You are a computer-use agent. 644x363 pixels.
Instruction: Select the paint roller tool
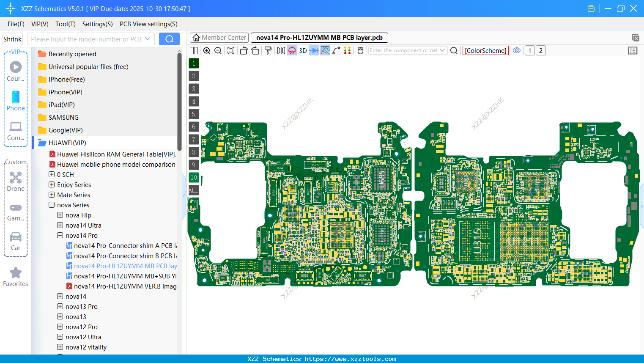click(268, 50)
